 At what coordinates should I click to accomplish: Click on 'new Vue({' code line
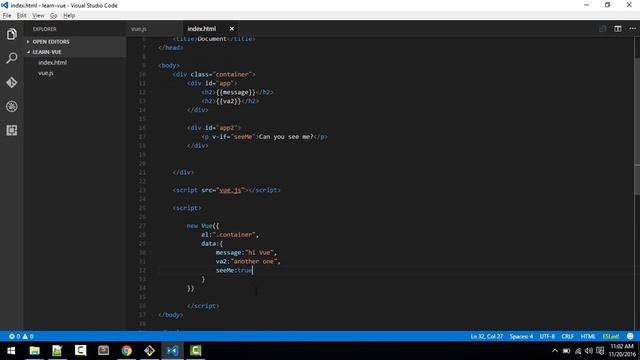click(203, 226)
